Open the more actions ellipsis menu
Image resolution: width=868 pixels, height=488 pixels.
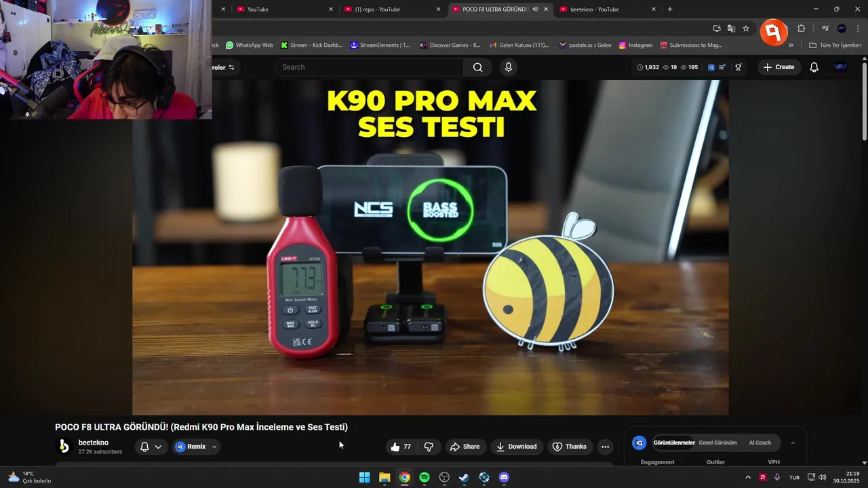tap(605, 447)
